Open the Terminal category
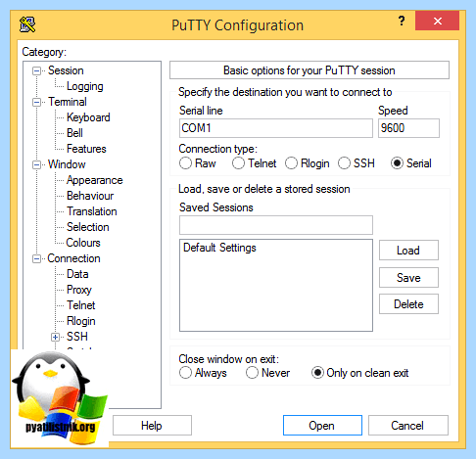The height and width of the screenshot is (459, 476). point(68,102)
